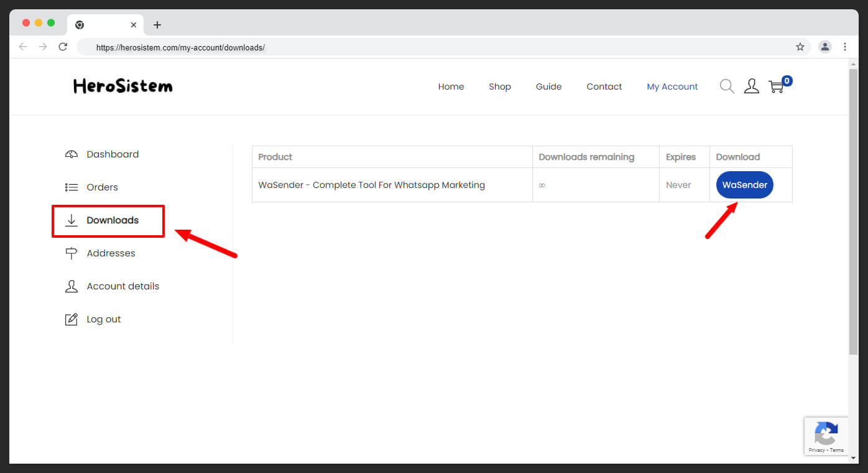Image resolution: width=868 pixels, height=473 pixels.
Task: Click the search magnifier icon in header
Action: [727, 87]
